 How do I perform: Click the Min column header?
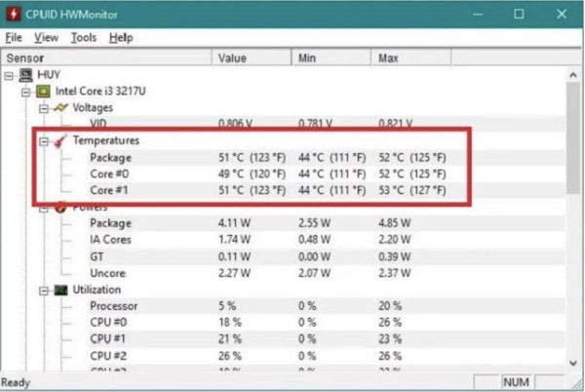click(x=331, y=58)
